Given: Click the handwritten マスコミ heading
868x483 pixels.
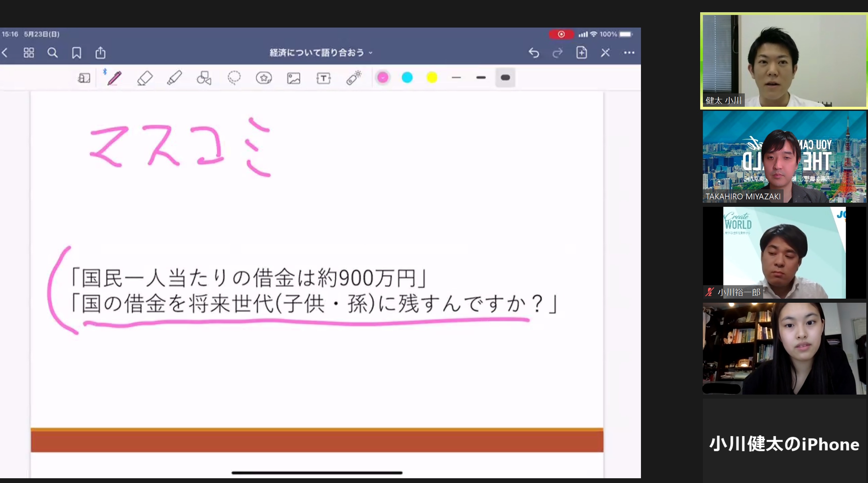Looking at the screenshot, I should 180,147.
